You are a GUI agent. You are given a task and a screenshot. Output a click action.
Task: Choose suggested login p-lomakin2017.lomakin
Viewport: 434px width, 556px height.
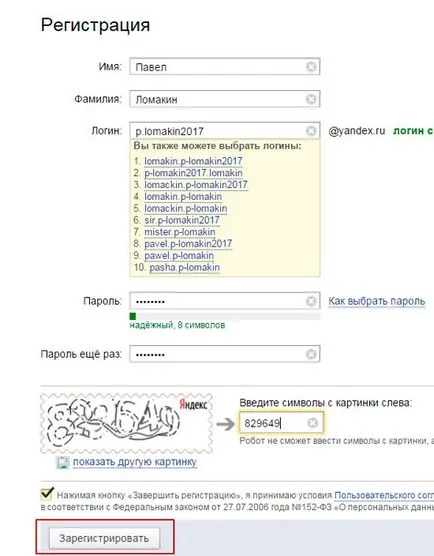[x=193, y=173]
